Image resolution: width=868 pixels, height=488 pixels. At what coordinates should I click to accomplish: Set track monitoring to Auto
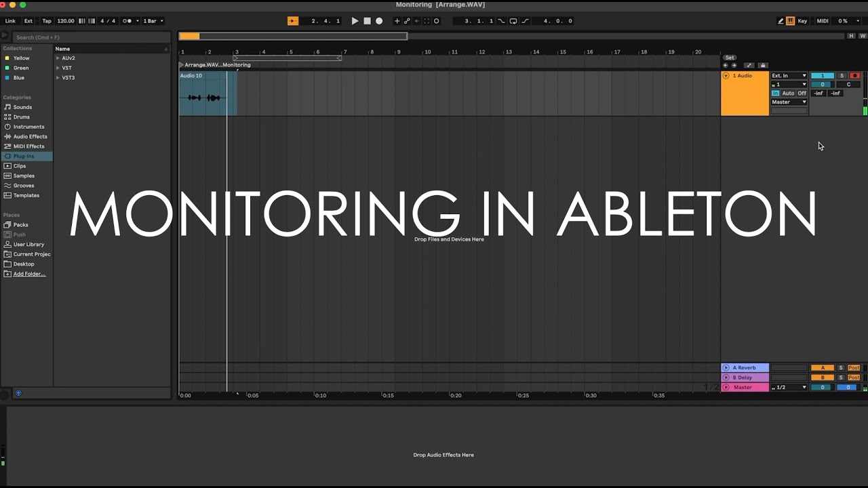point(788,94)
